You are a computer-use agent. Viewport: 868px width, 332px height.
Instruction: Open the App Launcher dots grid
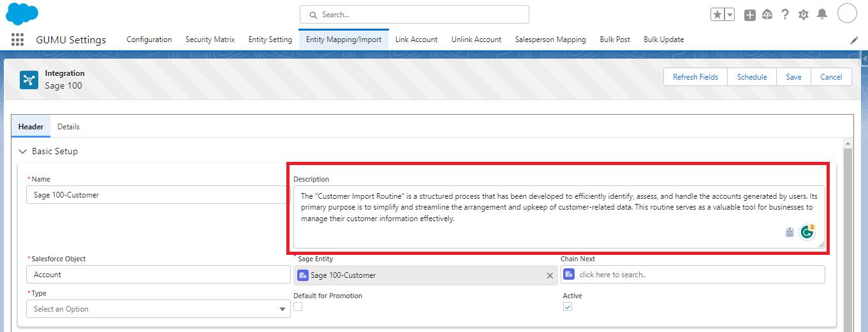point(17,40)
